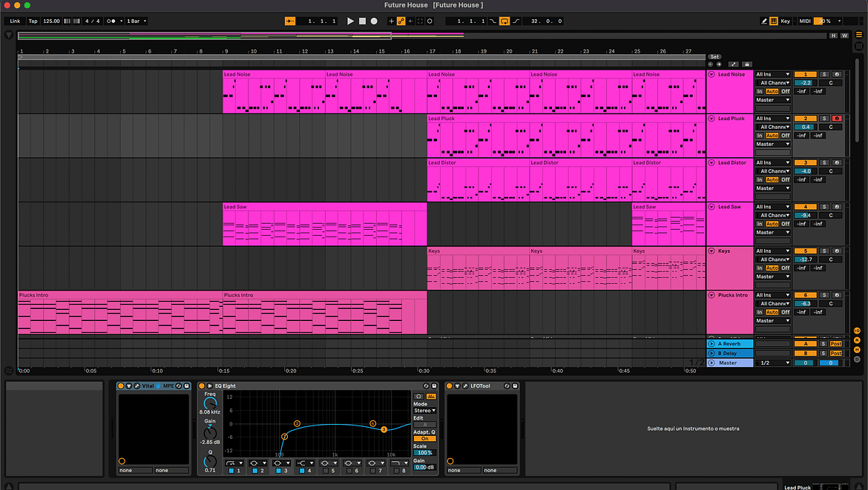The width and height of the screenshot is (868, 490).
Task: Click the Tap tempo button
Action: (33, 21)
